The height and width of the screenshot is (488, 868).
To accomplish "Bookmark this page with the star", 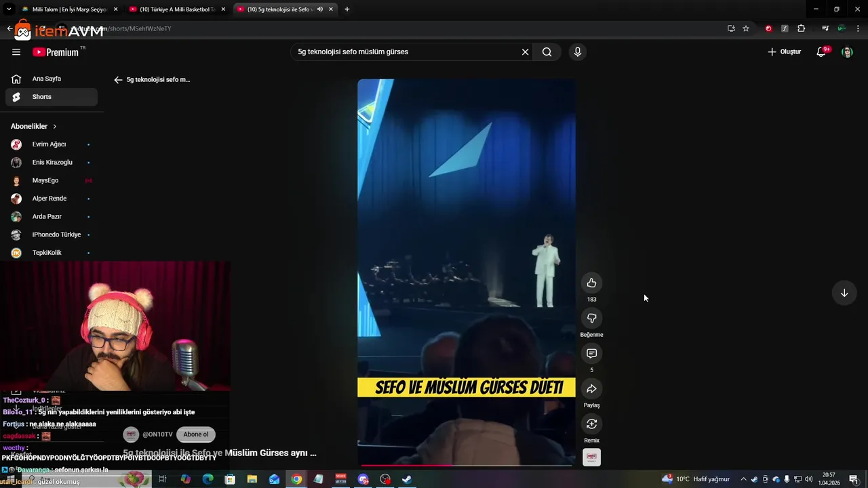I will tap(746, 28).
